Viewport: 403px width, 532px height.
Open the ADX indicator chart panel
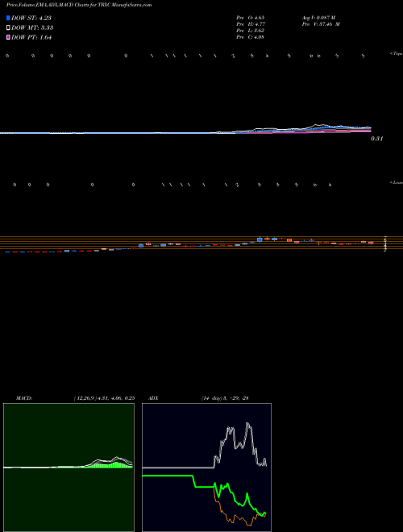[x=206, y=468]
